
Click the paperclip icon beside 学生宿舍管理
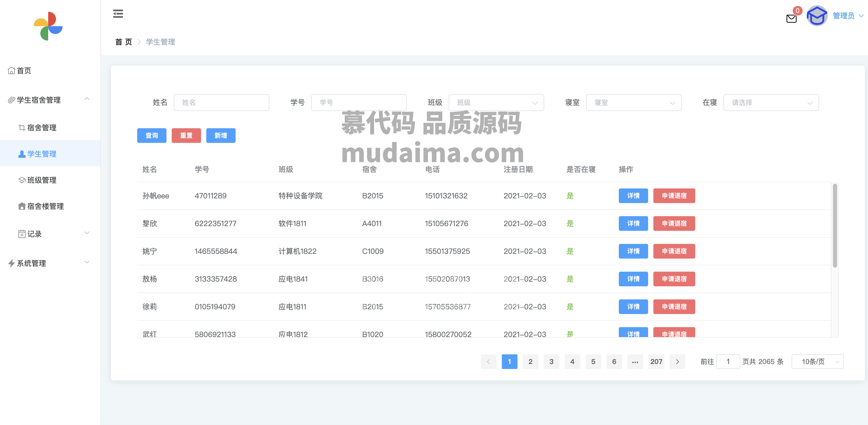click(x=12, y=100)
